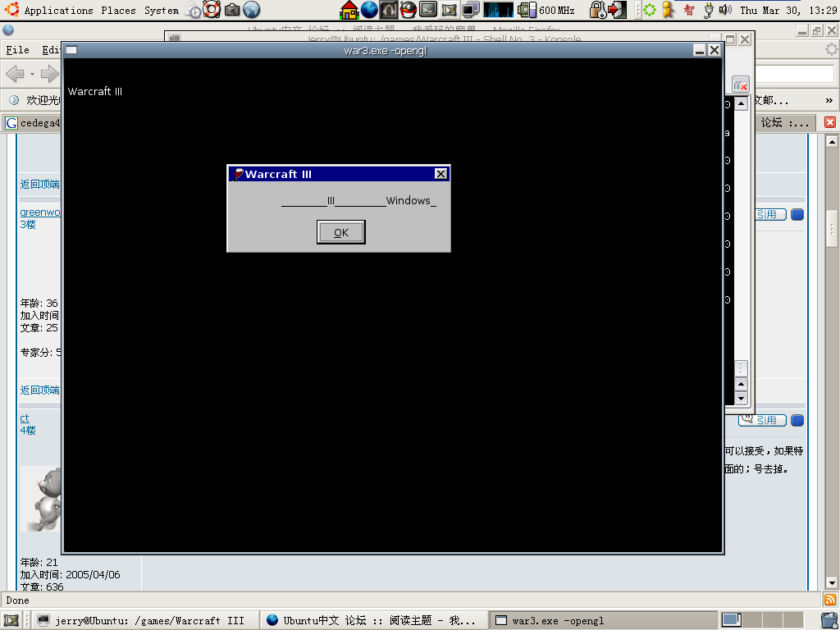This screenshot has width=840, height=630.
Task: Click Konsole scrollbar up arrow
Action: click(x=741, y=103)
